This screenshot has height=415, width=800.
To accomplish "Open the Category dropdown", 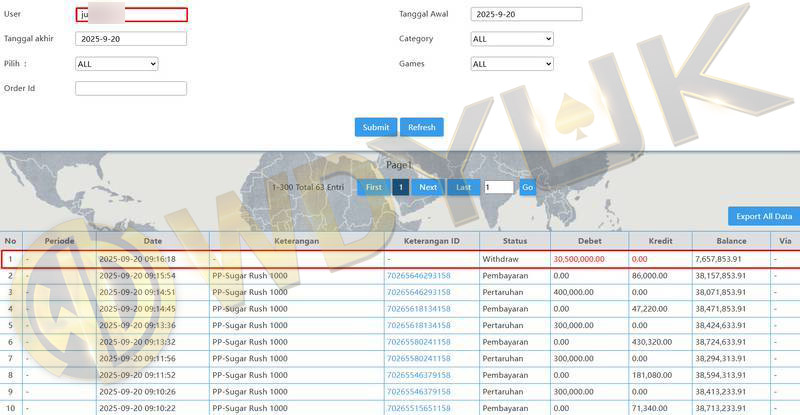I will pos(511,39).
